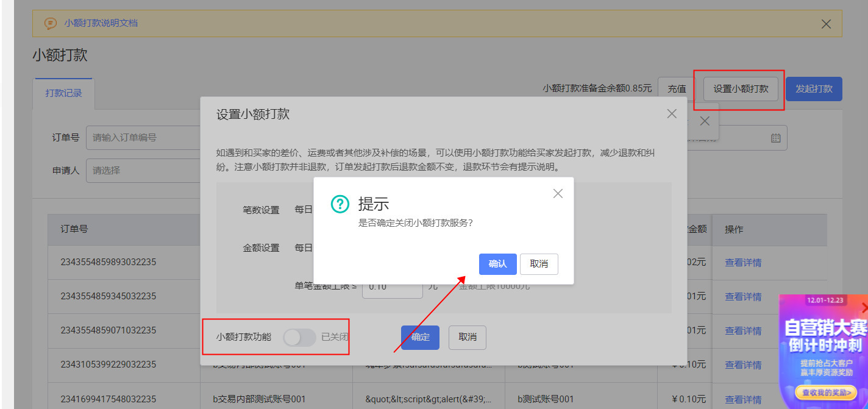
Task: Click the question mark icon in the 提示 dialog
Action: click(x=340, y=204)
